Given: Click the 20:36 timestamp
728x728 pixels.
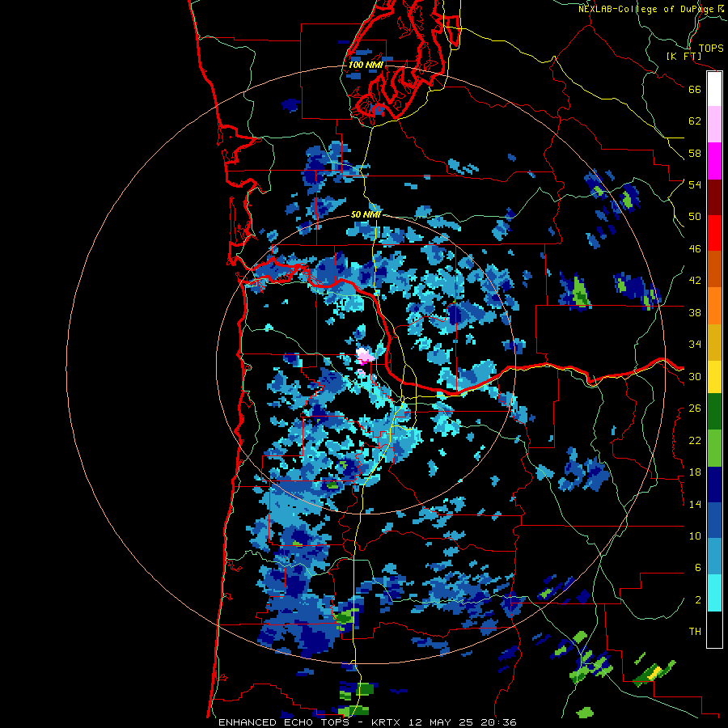Looking at the screenshot, I should pyautogui.click(x=500, y=722).
